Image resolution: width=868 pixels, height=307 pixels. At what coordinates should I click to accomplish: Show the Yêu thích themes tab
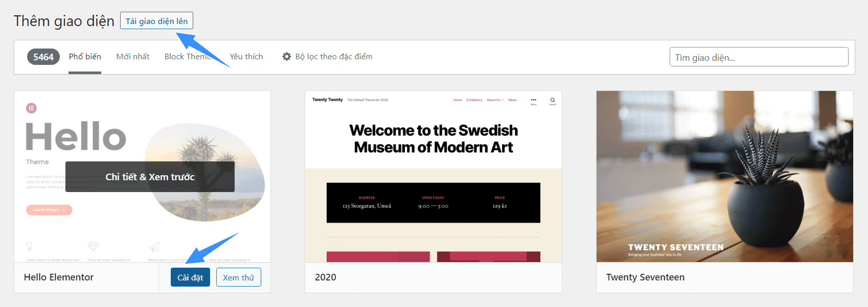click(x=246, y=57)
